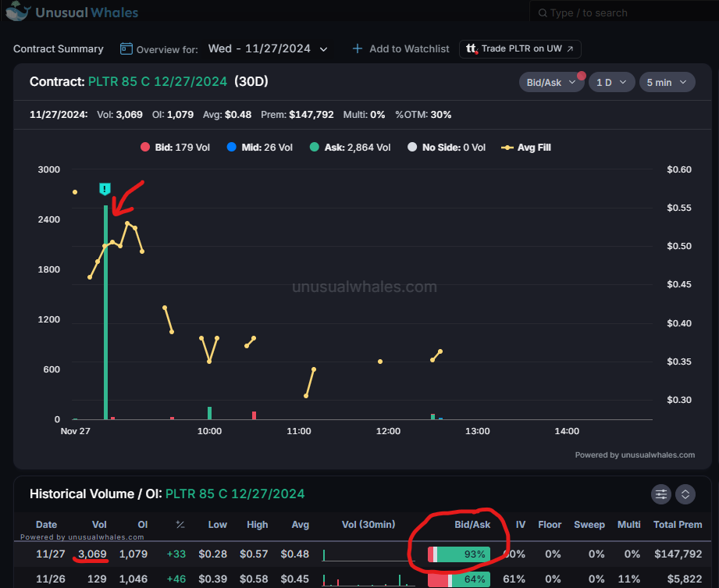Click the +/- change column header icon
This screenshot has width=719, height=588.
click(180, 524)
